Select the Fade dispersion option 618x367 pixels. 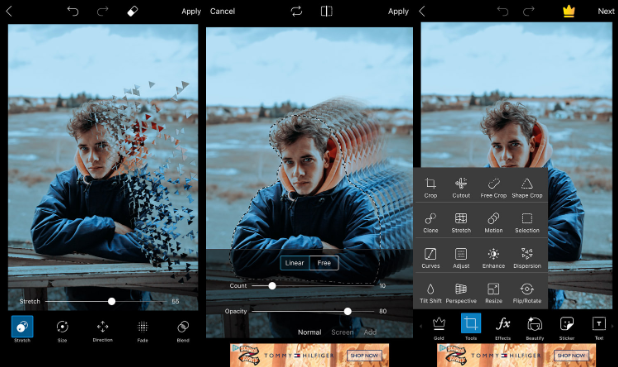click(143, 330)
